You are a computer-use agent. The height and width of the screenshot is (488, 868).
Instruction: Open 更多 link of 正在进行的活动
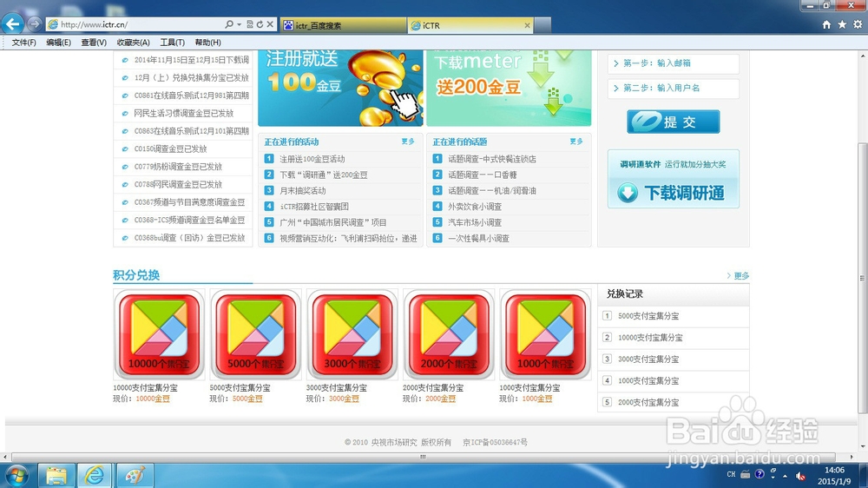(408, 142)
